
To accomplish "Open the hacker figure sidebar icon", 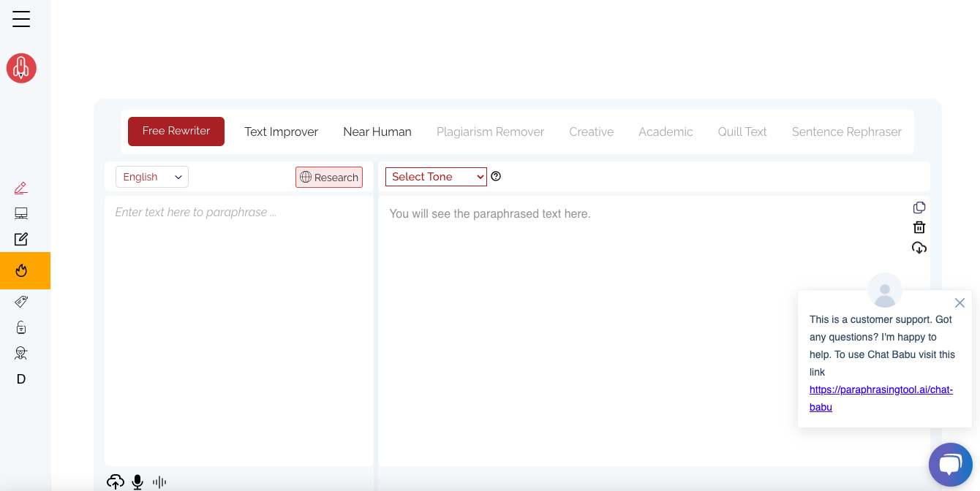I will pos(21,353).
